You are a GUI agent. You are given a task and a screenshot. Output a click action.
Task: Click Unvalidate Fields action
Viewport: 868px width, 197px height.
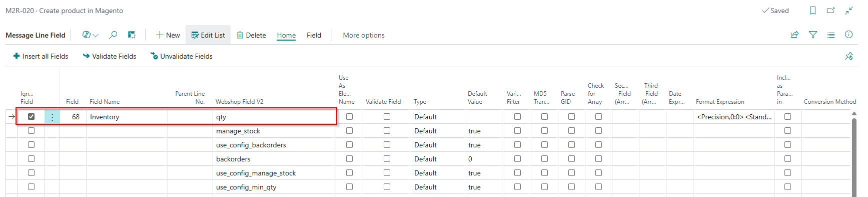pyautogui.click(x=182, y=56)
